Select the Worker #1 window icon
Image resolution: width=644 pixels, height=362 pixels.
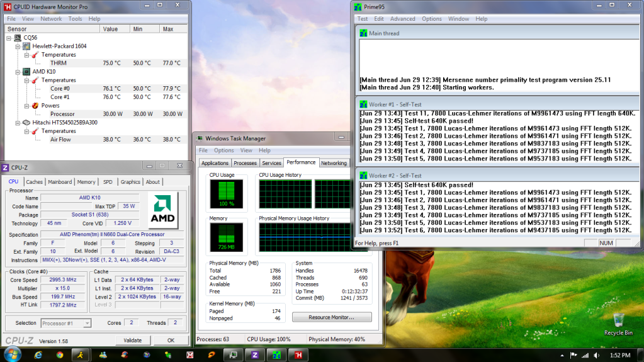[363, 105]
